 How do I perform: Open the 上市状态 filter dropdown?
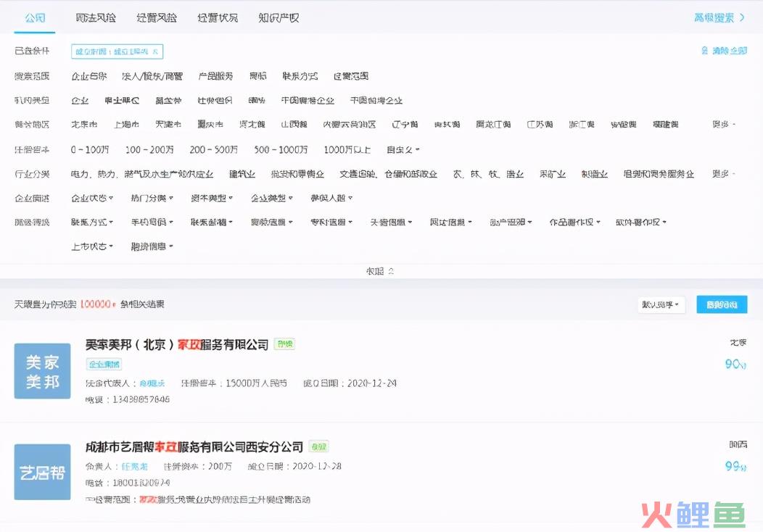click(92, 246)
